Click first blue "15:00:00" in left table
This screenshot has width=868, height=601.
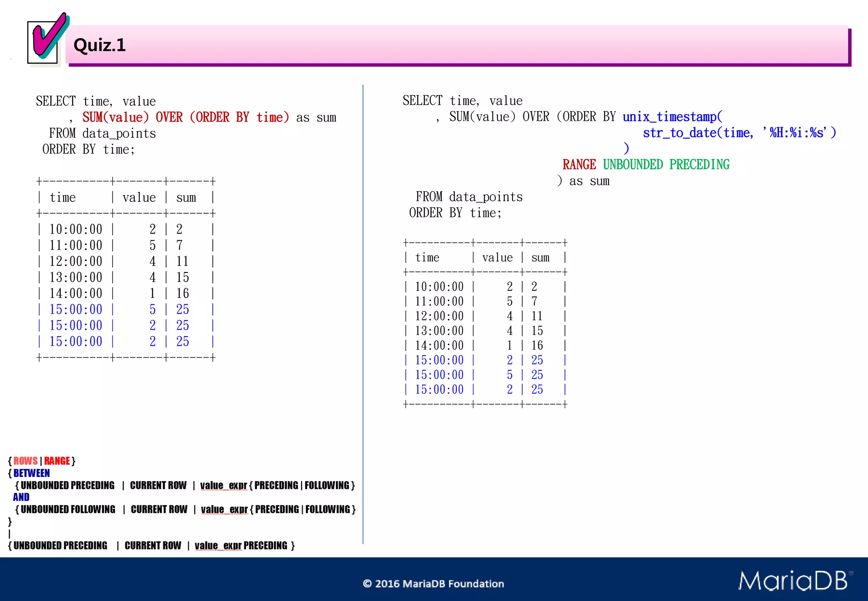[x=76, y=309]
